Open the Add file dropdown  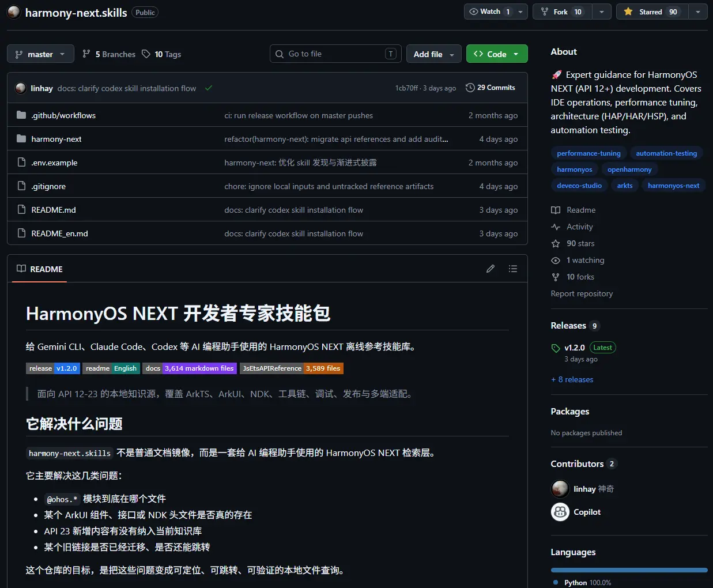click(x=434, y=54)
